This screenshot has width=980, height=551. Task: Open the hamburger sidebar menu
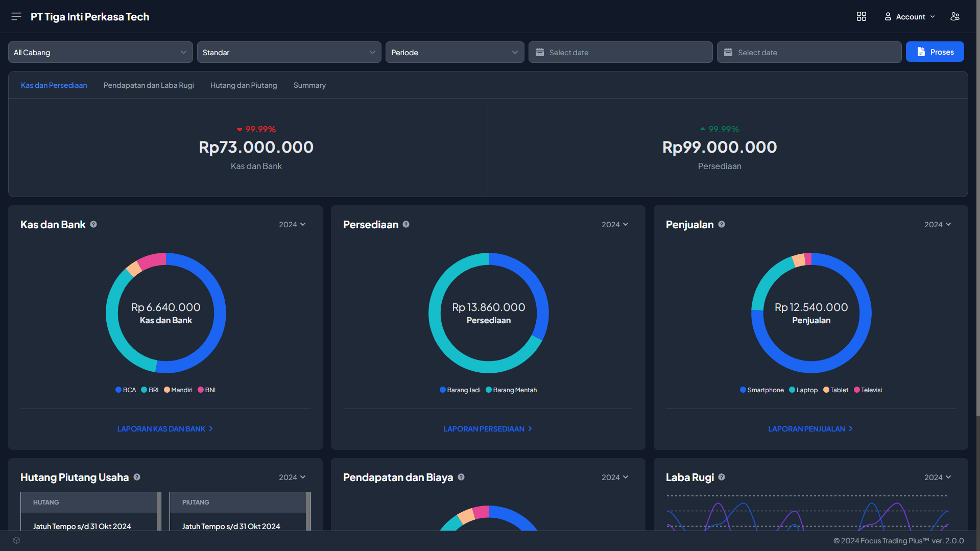[16, 16]
